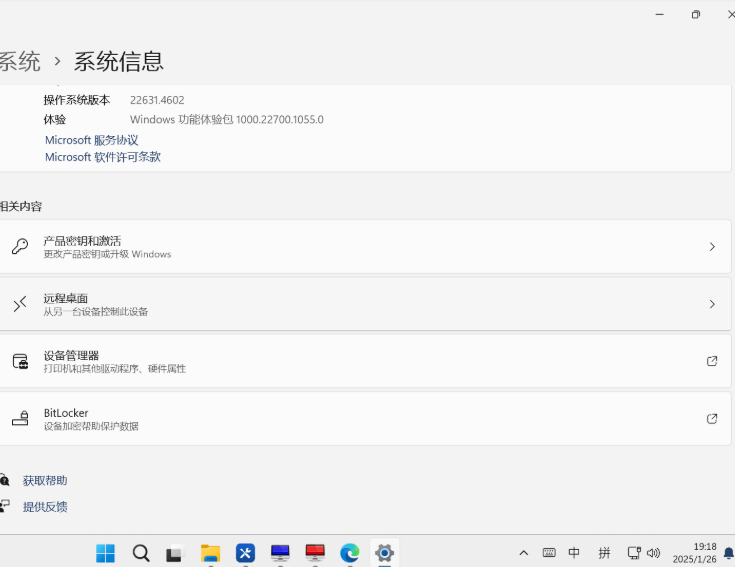735x567 pixels.
Task: Open volume control in system tray
Action: coord(653,553)
